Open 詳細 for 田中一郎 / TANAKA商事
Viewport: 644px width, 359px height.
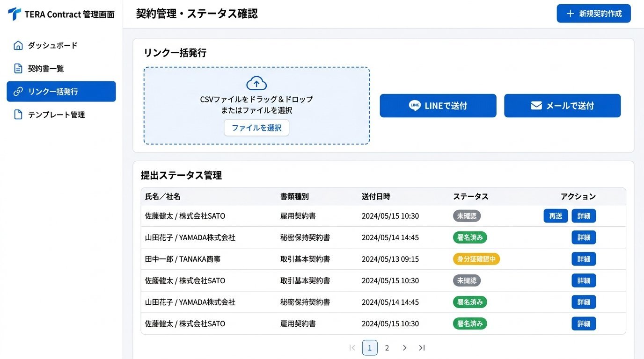584,259
